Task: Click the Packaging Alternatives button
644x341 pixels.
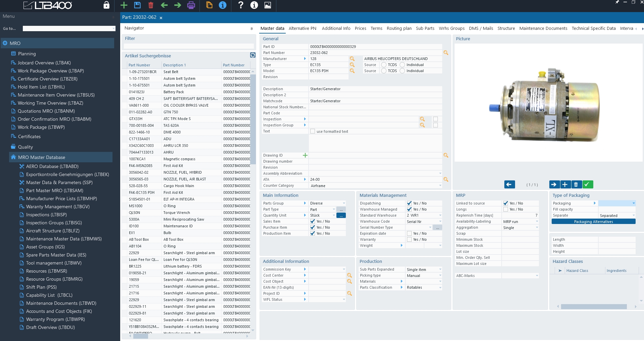Action: tap(593, 222)
